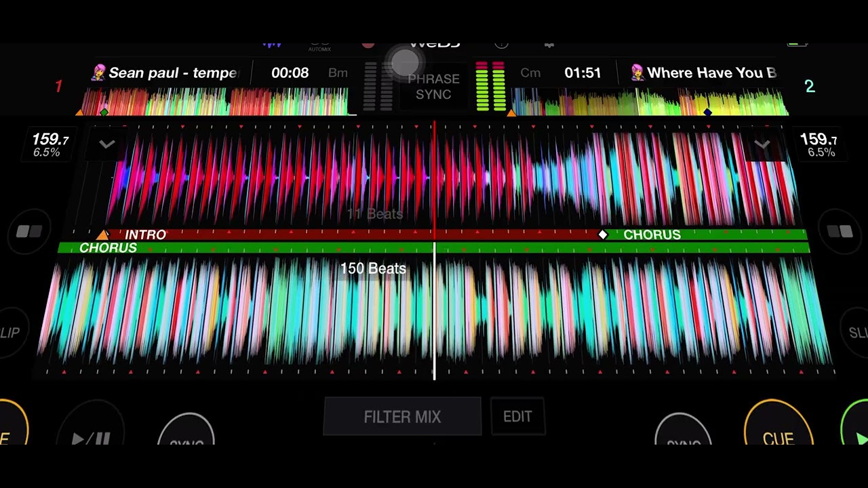Click the EDIT button
Screen dimensions: 868x488
tap(517, 416)
